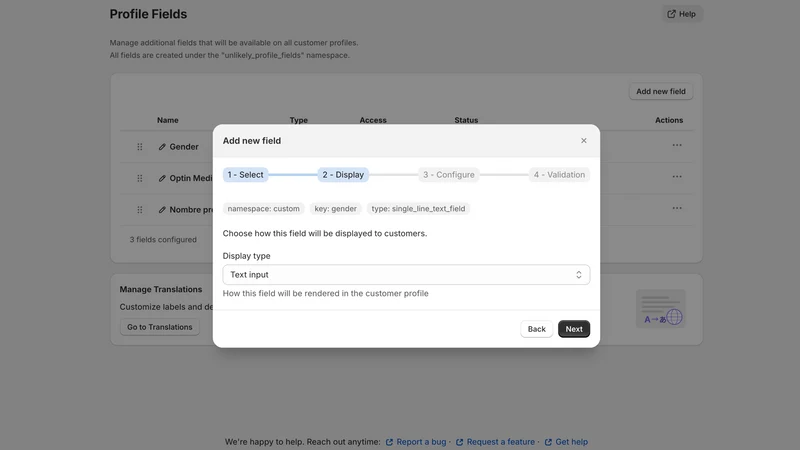Click the Add new field button behind the dialog
This screenshot has width=800, height=450.
(661, 91)
